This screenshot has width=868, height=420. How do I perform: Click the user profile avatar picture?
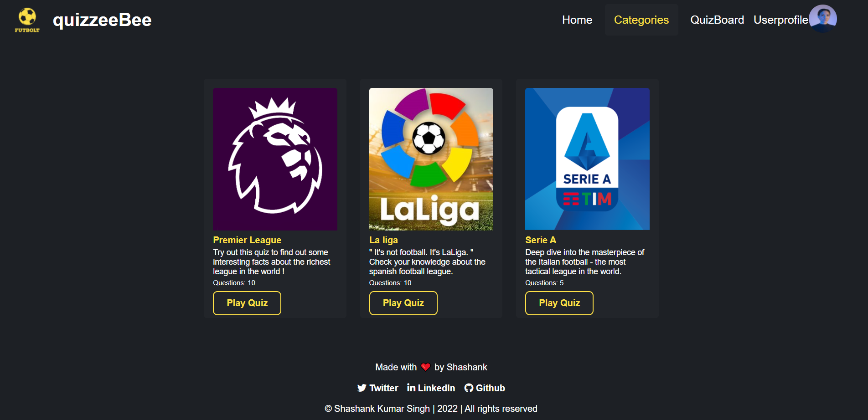pyautogui.click(x=823, y=18)
